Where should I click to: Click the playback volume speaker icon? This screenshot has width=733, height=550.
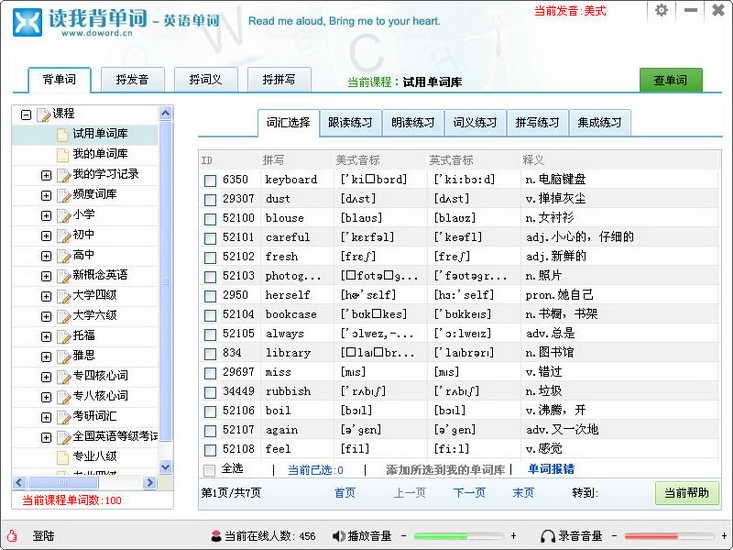click(338, 536)
